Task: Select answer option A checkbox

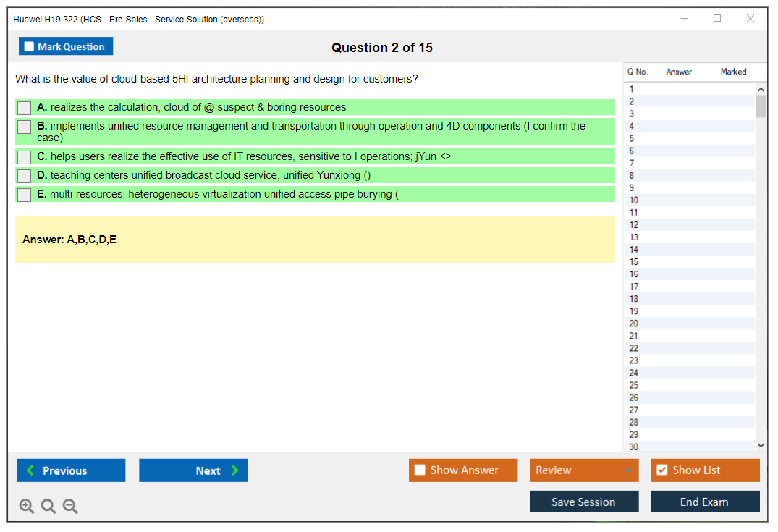Action: [x=25, y=108]
